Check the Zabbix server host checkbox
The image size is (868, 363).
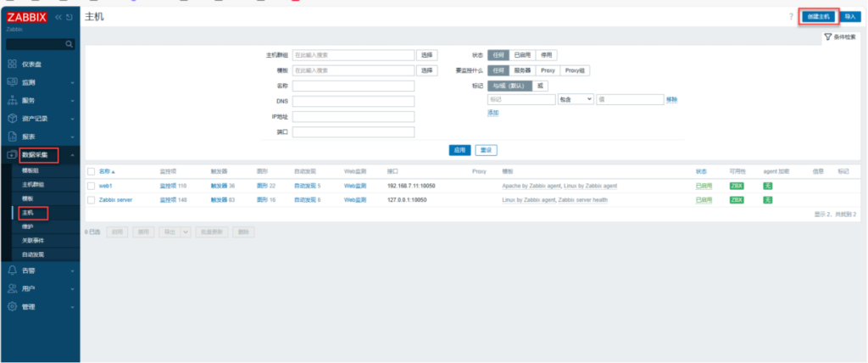tap(92, 200)
